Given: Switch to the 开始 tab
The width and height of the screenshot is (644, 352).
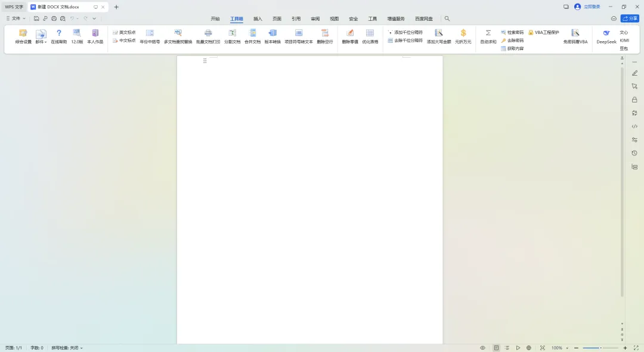Looking at the screenshot, I should [x=215, y=19].
